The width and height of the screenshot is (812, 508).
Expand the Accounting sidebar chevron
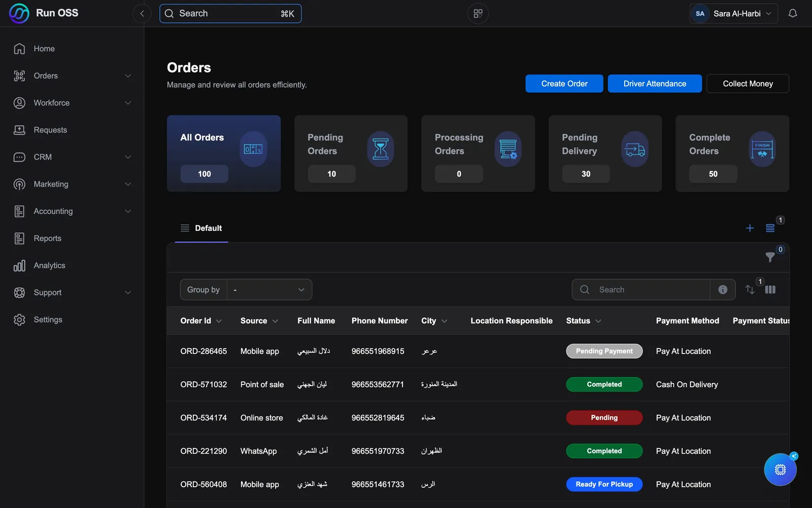pyautogui.click(x=128, y=211)
